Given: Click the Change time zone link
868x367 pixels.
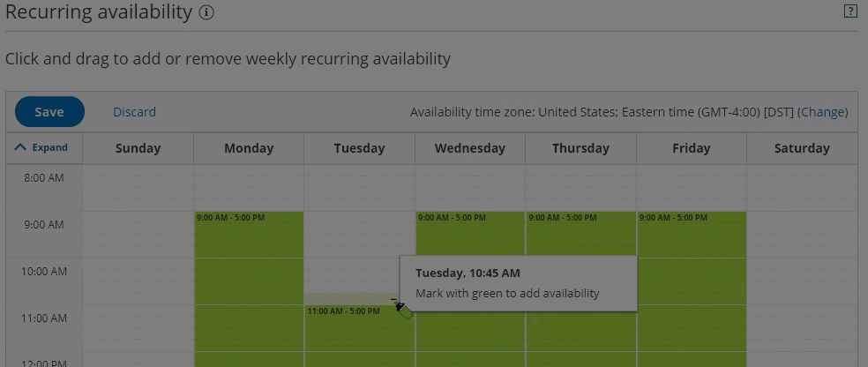Looking at the screenshot, I should point(822,112).
